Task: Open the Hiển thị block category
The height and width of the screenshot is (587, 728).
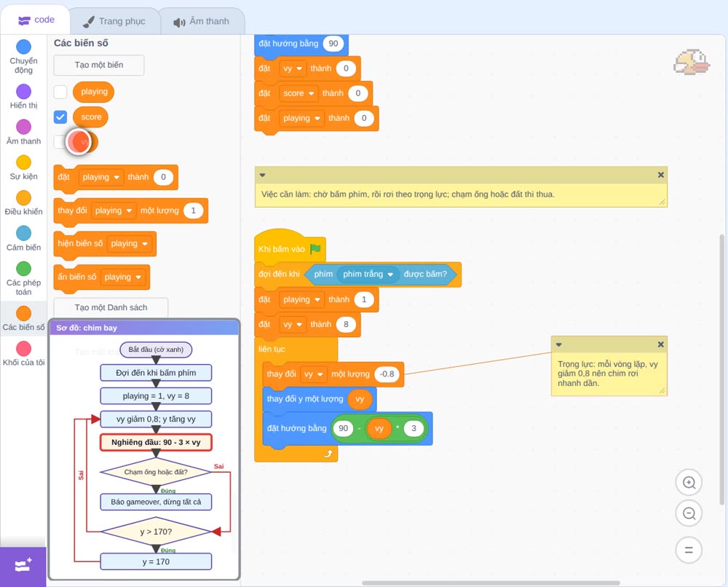Action: click(23, 97)
